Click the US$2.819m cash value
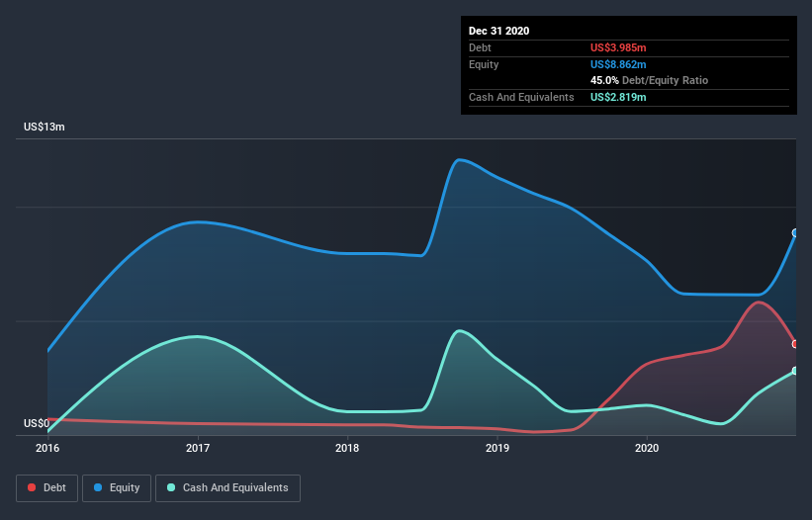This screenshot has width=812, height=520. [618, 97]
